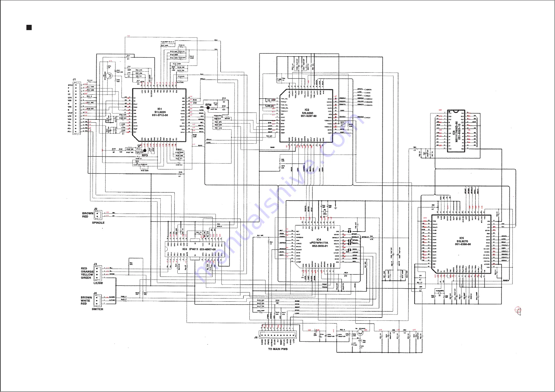Click the J1 reference designator text
This screenshot has width=555, height=392.
(74, 79)
